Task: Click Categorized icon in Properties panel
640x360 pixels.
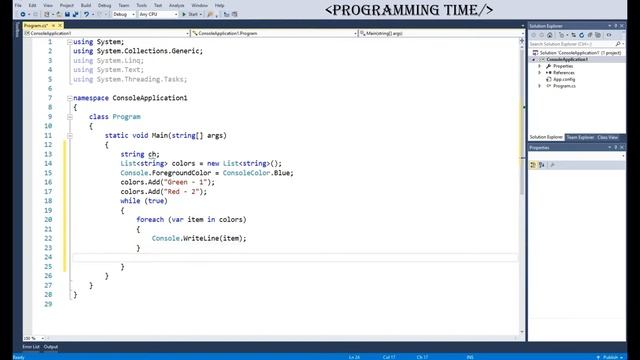Action: [x=533, y=165]
